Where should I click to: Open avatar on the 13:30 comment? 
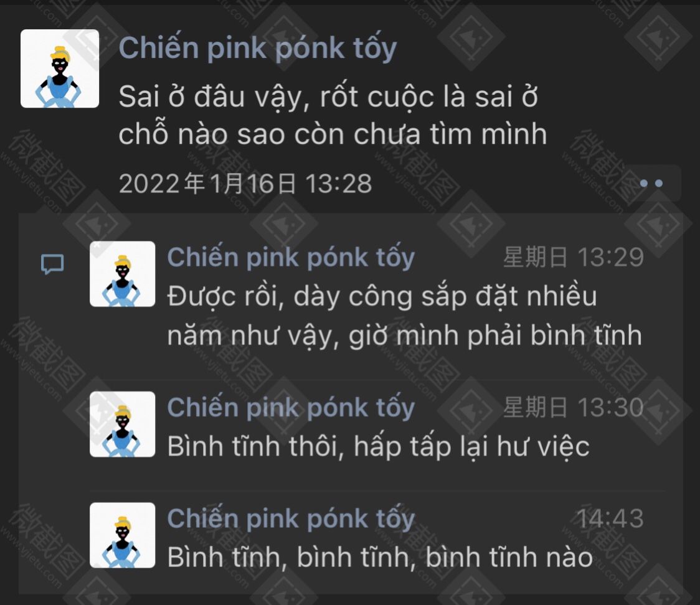click(122, 424)
